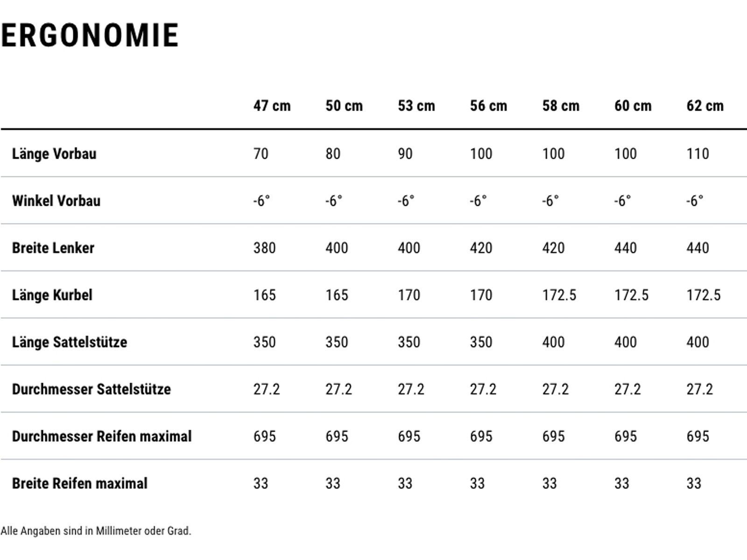Select the 50 cm column header
This screenshot has height=560, width=747.
[x=344, y=106]
